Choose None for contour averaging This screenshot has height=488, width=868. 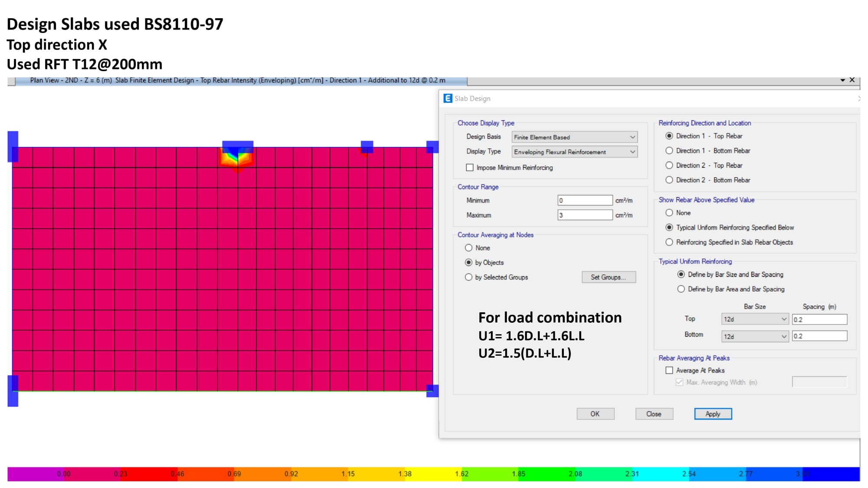pos(469,248)
